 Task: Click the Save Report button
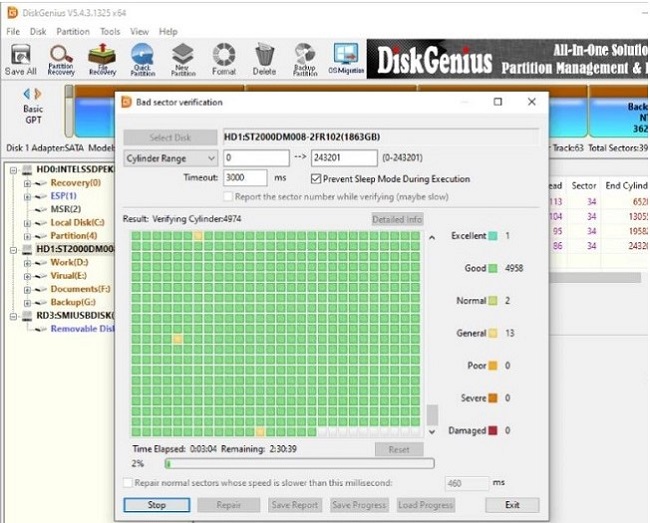point(295,505)
